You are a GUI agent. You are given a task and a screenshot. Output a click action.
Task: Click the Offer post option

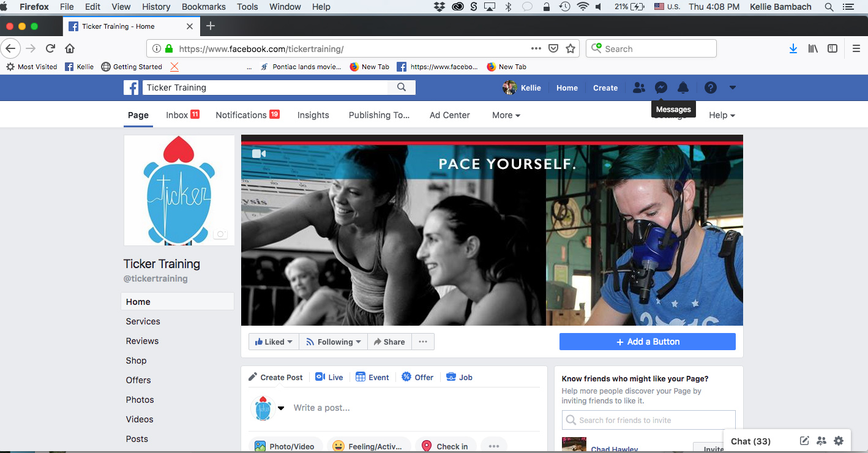coord(417,377)
